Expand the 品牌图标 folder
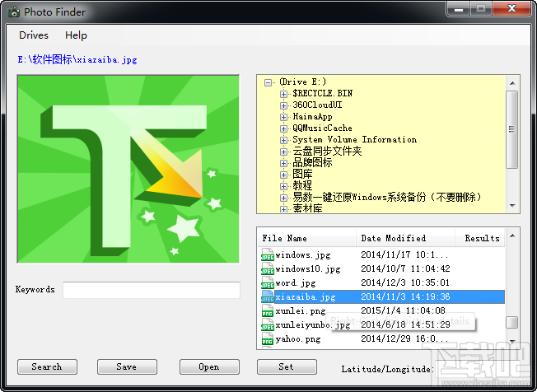The height and width of the screenshot is (392, 537). [x=283, y=163]
